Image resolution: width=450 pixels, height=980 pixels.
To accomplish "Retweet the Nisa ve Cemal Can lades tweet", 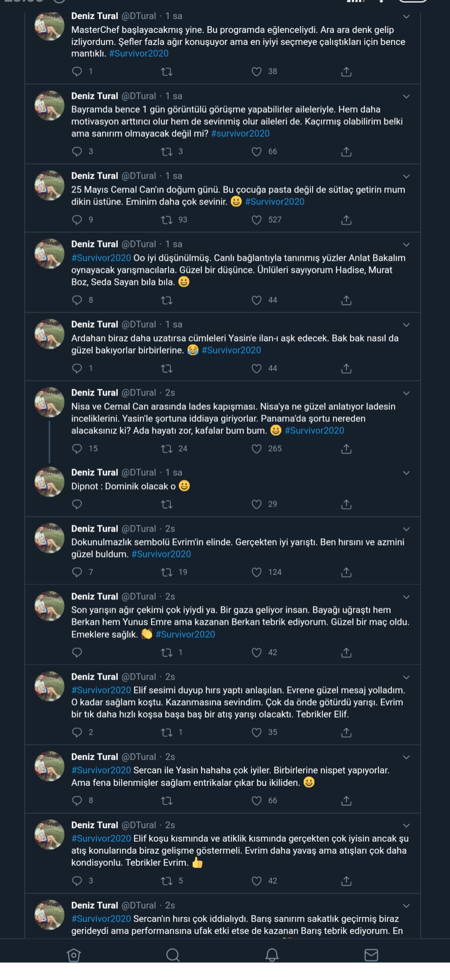I will (167, 449).
